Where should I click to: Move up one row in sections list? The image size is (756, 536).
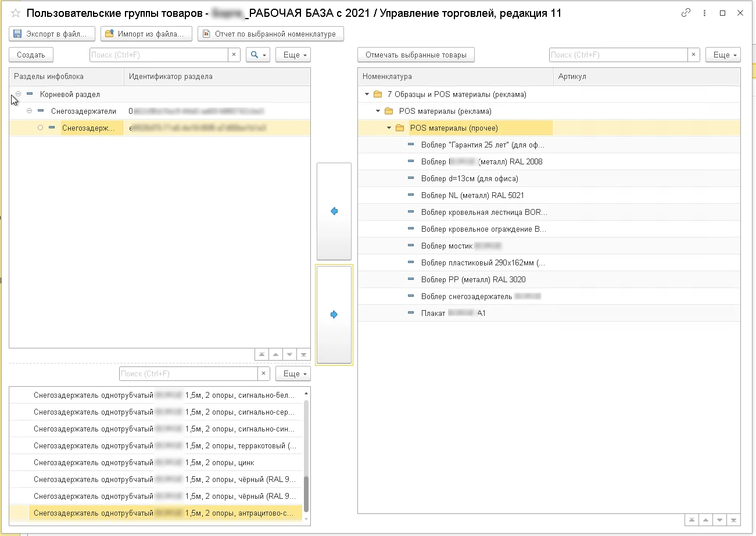[x=276, y=354]
